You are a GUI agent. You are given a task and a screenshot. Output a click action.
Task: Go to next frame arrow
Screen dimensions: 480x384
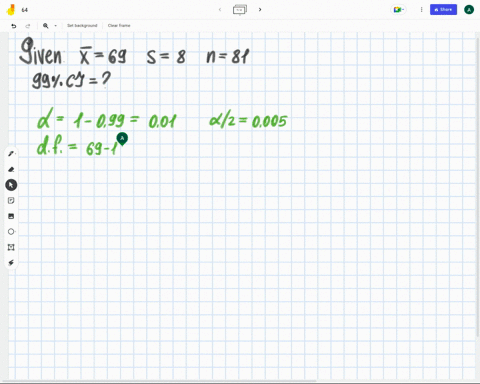260,9
